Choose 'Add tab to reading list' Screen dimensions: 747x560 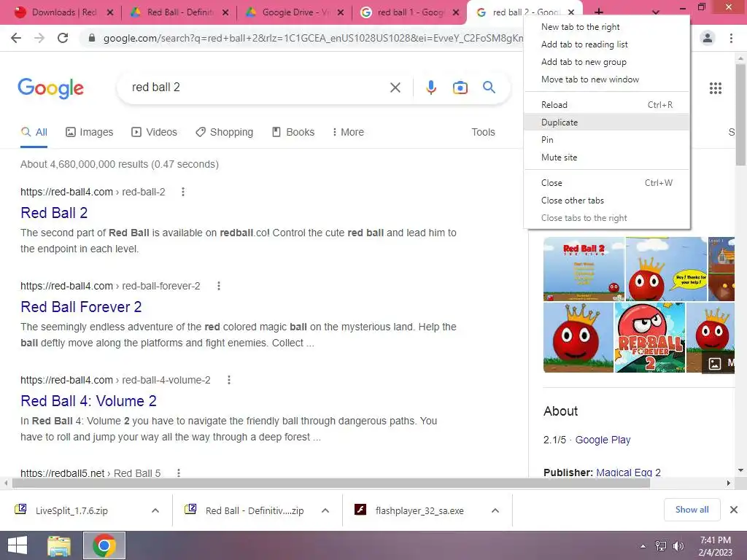pyautogui.click(x=606, y=44)
